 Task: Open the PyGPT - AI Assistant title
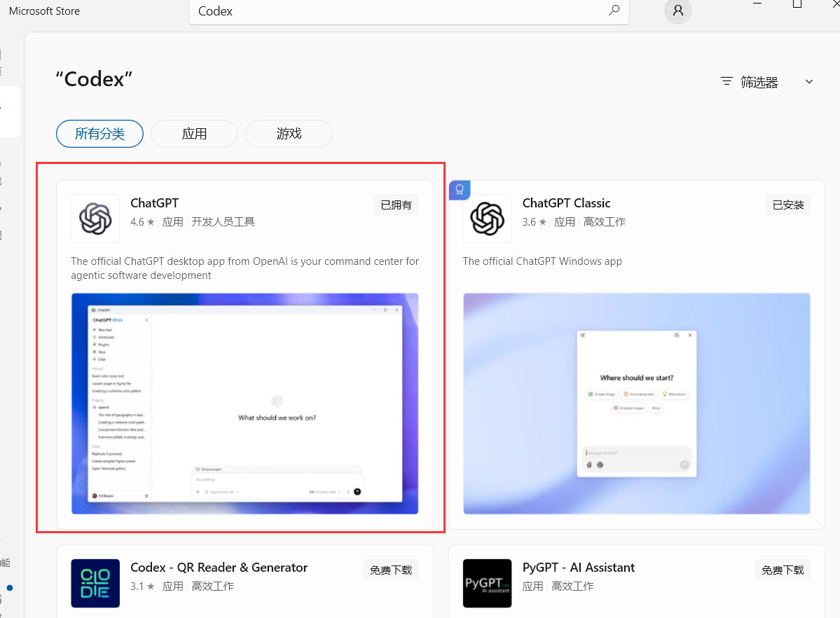point(579,568)
